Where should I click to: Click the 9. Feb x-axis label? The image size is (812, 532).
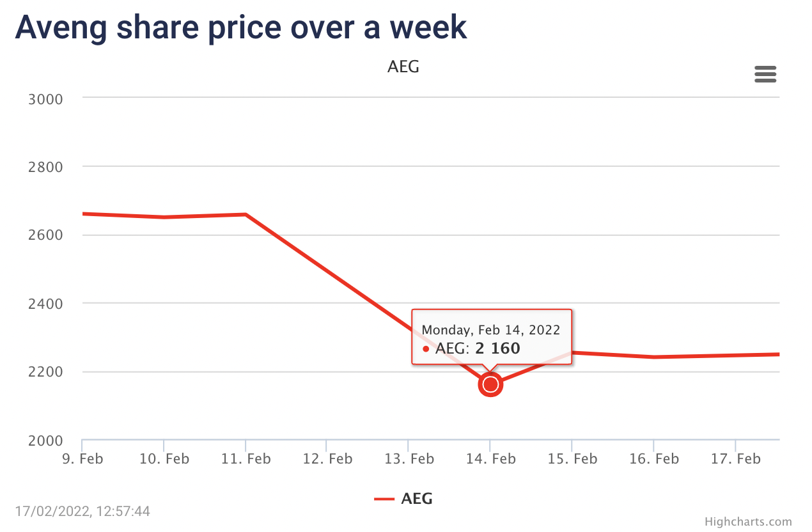tap(83, 458)
